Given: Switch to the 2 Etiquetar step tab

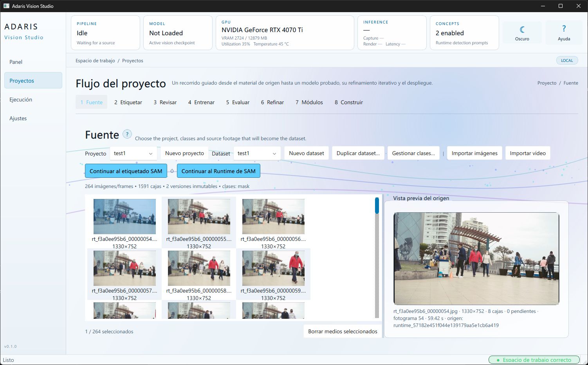Looking at the screenshot, I should pos(128,102).
